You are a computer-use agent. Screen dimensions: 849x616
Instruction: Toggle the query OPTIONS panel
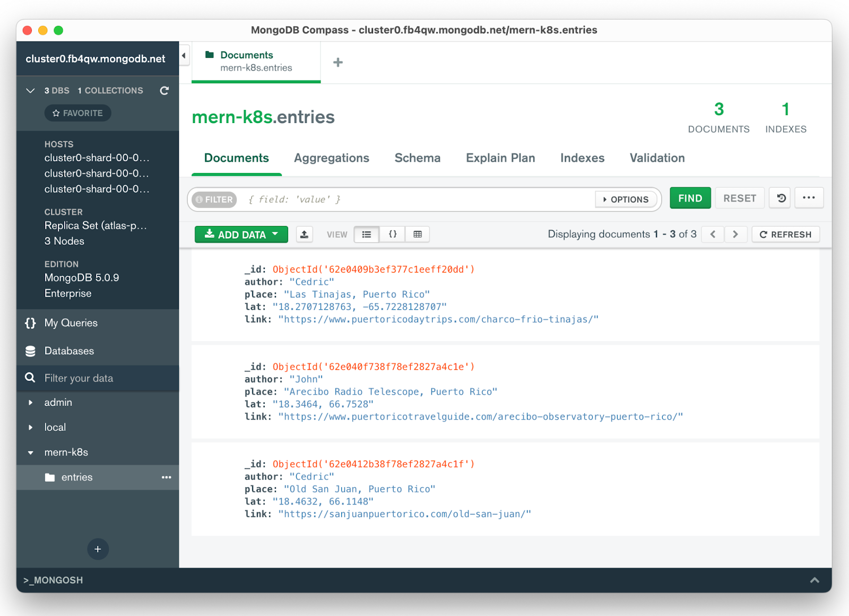click(x=626, y=199)
